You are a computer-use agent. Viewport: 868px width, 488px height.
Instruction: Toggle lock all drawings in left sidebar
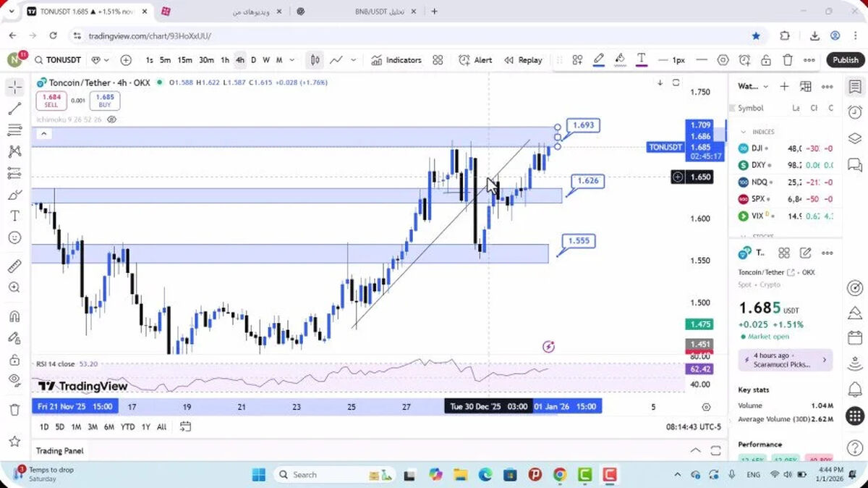pos(14,359)
